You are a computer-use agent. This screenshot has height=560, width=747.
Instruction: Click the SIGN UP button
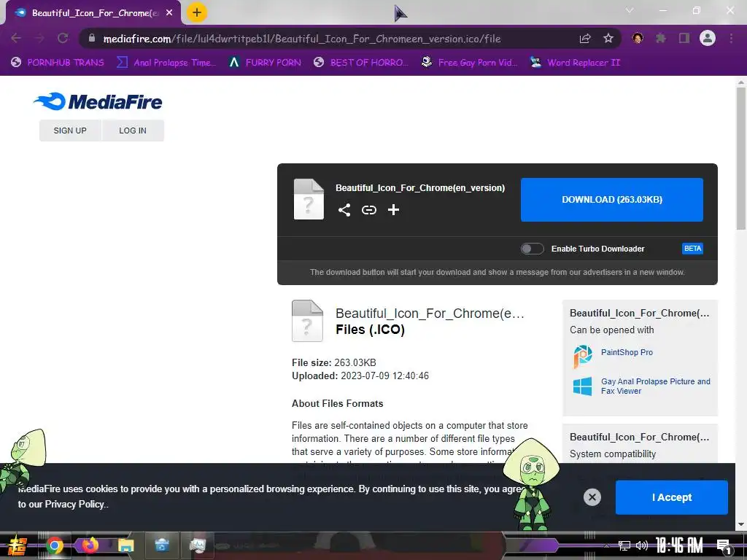pos(70,131)
